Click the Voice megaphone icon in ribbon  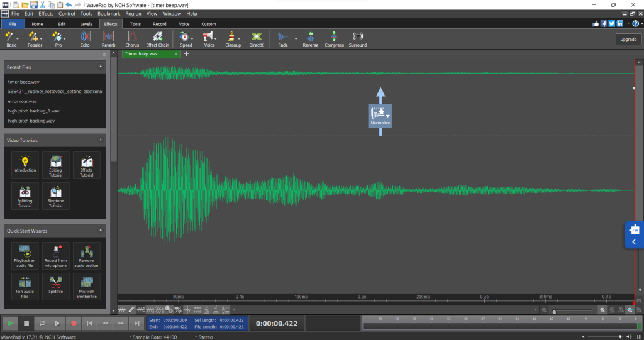(x=208, y=37)
